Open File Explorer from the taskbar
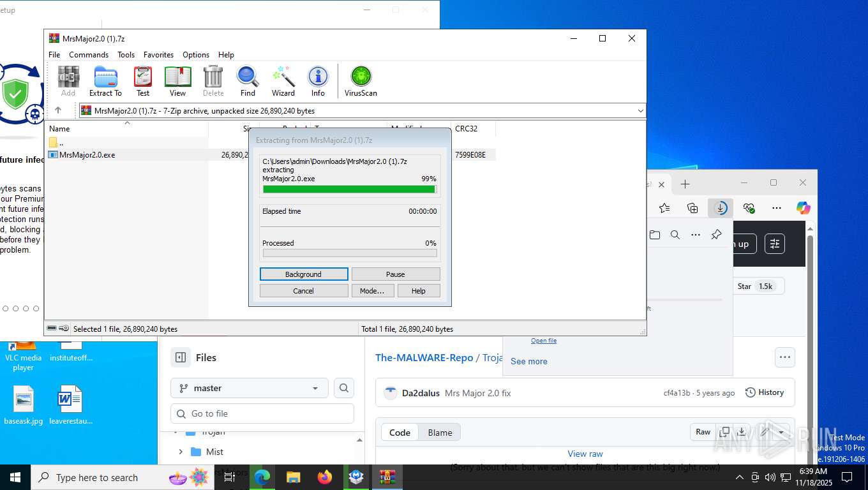868x490 pixels. point(293,477)
